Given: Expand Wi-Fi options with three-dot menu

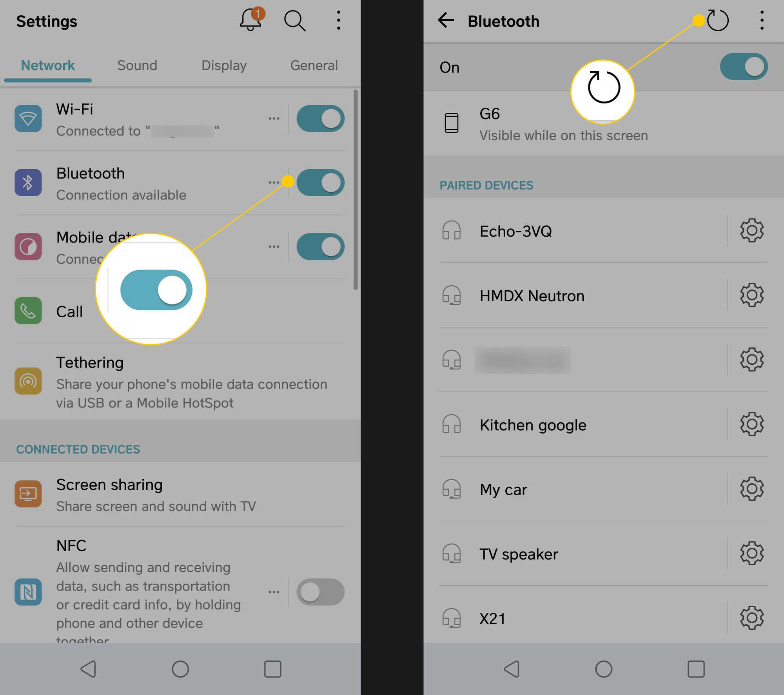Looking at the screenshot, I should (275, 120).
